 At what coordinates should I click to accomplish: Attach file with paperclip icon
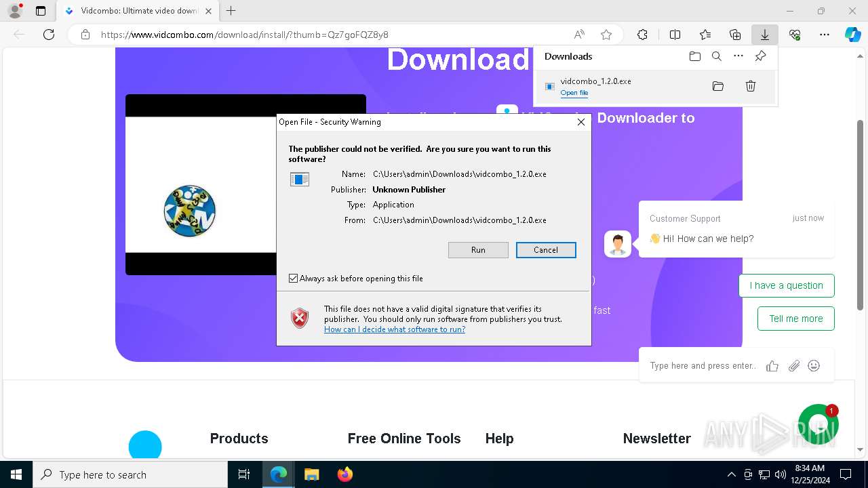tap(794, 366)
